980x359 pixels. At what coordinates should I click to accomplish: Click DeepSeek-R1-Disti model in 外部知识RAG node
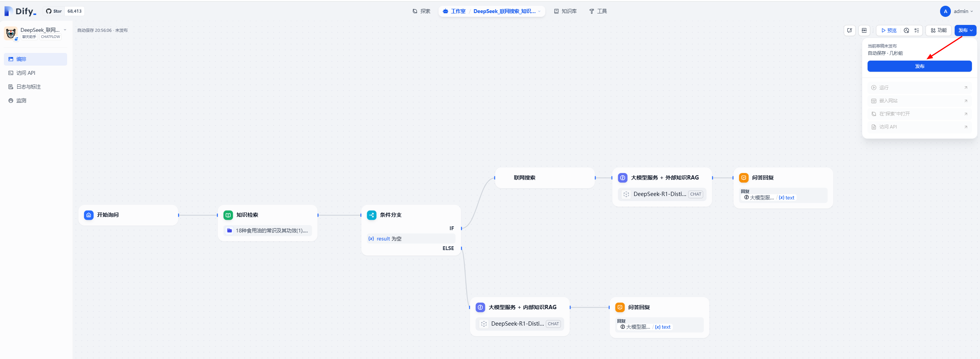[662, 194]
